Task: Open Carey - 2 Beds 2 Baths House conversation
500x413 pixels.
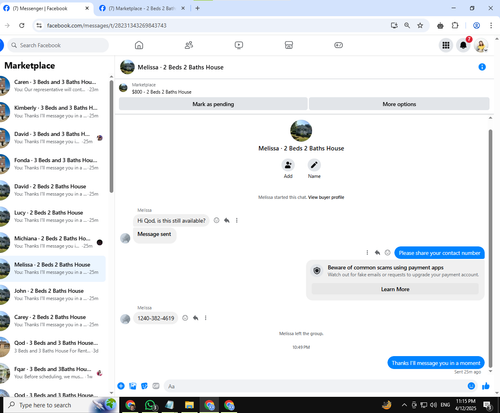Action: coord(53,320)
